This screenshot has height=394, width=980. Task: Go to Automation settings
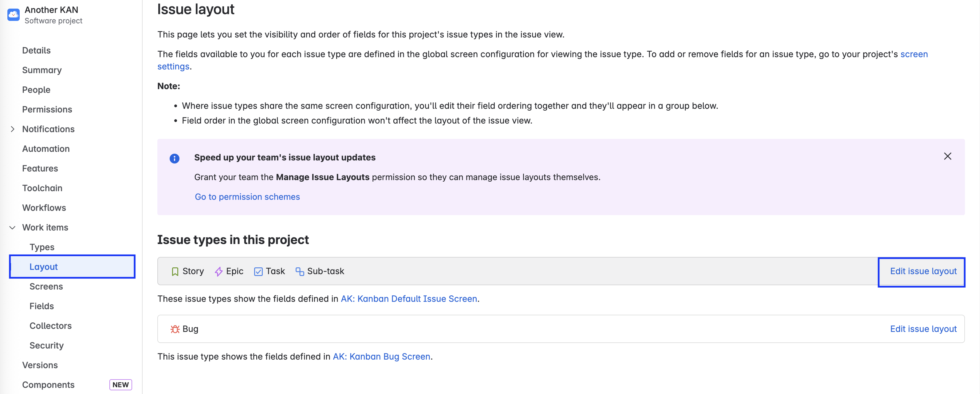(46, 149)
